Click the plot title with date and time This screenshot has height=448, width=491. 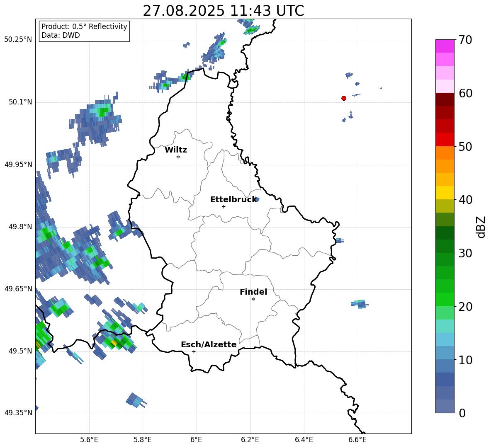[223, 11]
